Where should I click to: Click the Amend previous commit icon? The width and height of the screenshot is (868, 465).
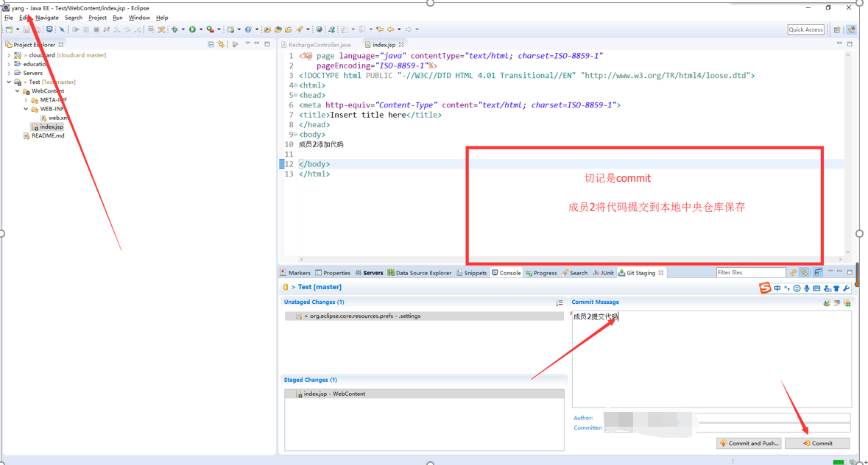pyautogui.click(x=827, y=303)
